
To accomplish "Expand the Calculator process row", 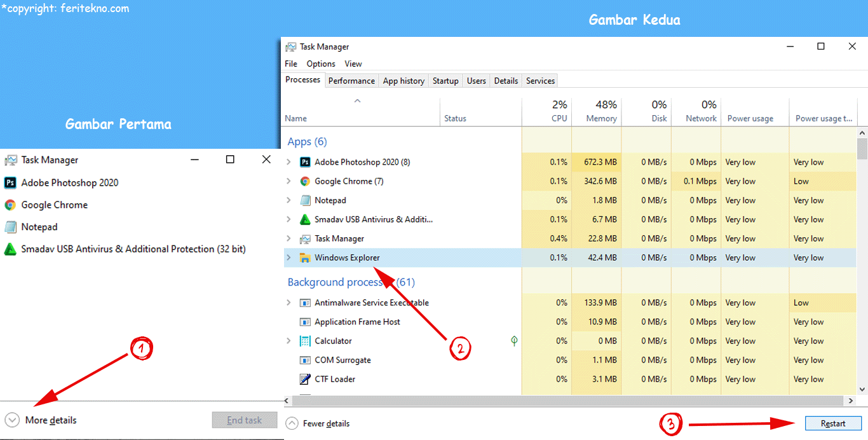I will [x=288, y=341].
